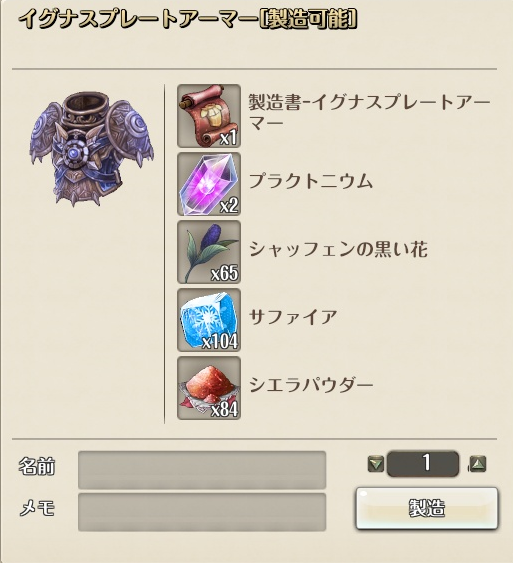This screenshot has height=563, width=513.
Task: Click the Shaffen black flower icon
Action: point(209,252)
